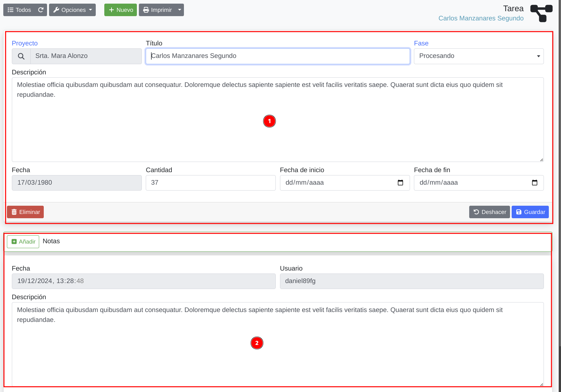The height and width of the screenshot is (392, 561).
Task: Focus the Título input field
Action: click(278, 56)
